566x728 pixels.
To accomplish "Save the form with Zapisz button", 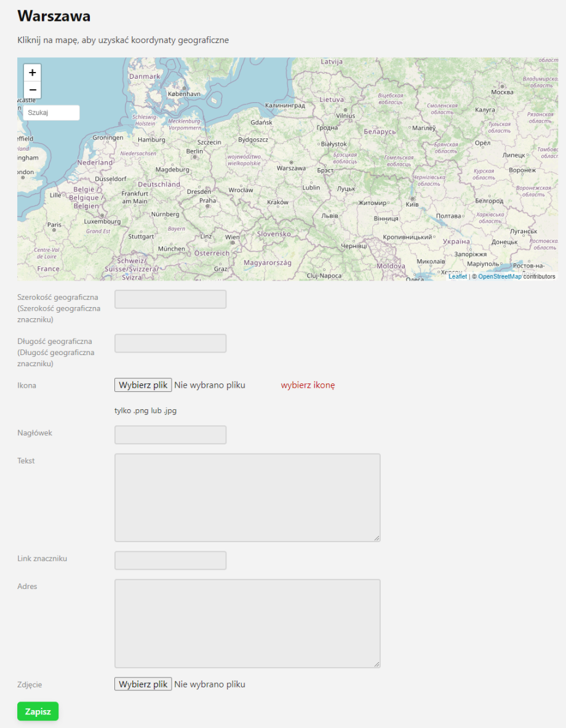I will click(x=38, y=711).
